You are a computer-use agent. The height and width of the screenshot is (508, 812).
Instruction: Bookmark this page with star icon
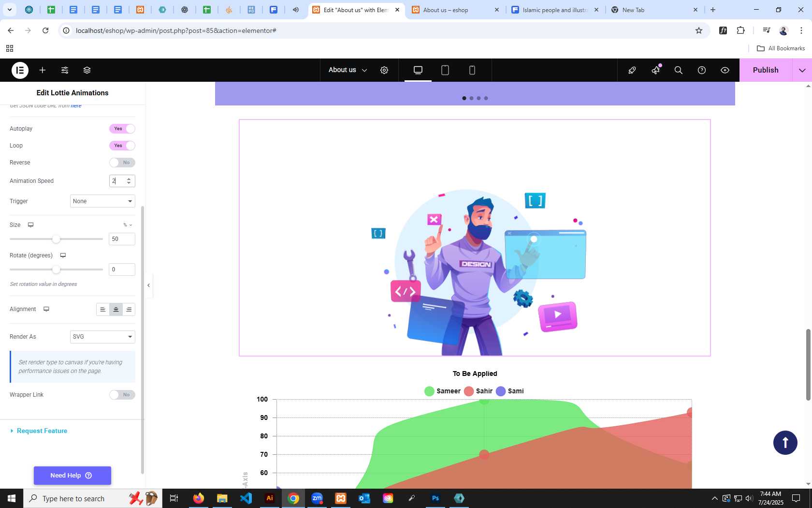699,30
